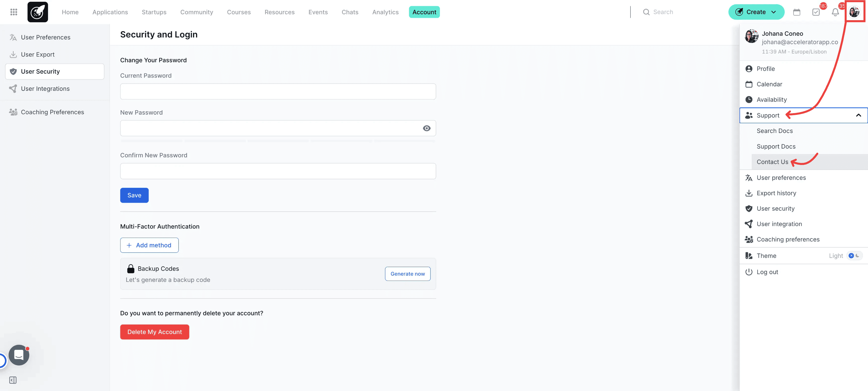Collapse the sidebar using bottom-left icon

click(x=13, y=380)
